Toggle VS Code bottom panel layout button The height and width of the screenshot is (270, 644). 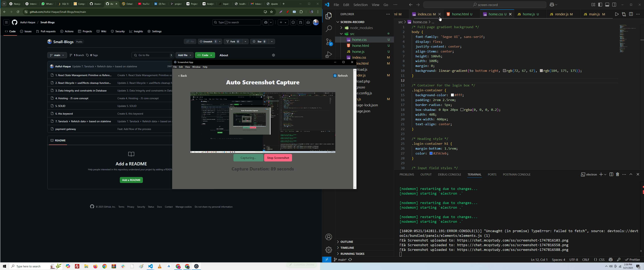[x=607, y=5]
